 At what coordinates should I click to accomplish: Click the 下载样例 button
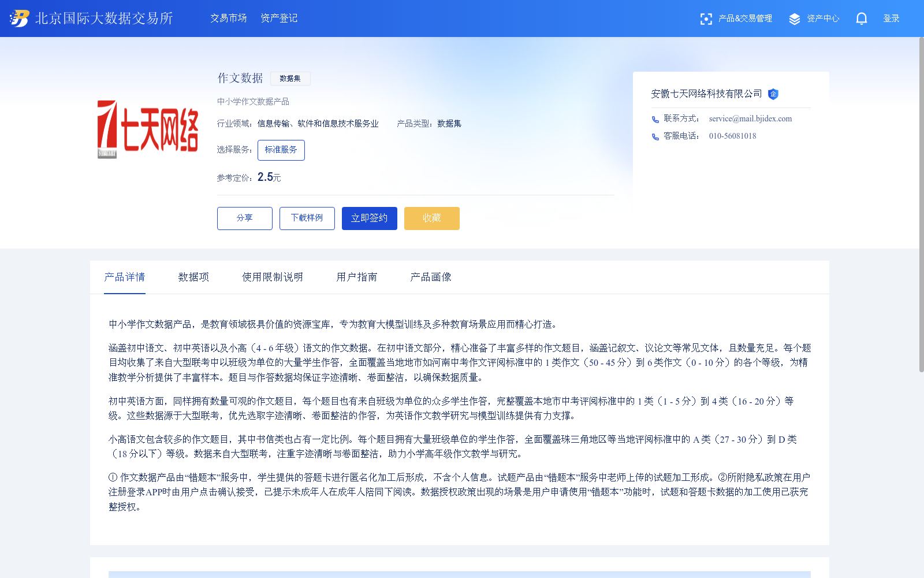(x=307, y=218)
